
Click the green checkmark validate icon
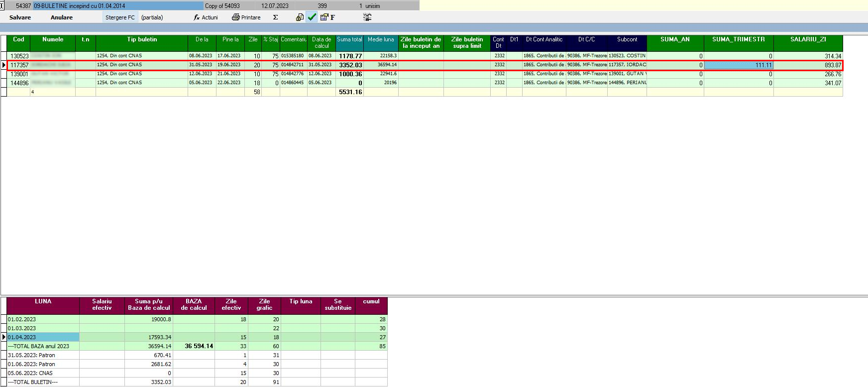[312, 17]
